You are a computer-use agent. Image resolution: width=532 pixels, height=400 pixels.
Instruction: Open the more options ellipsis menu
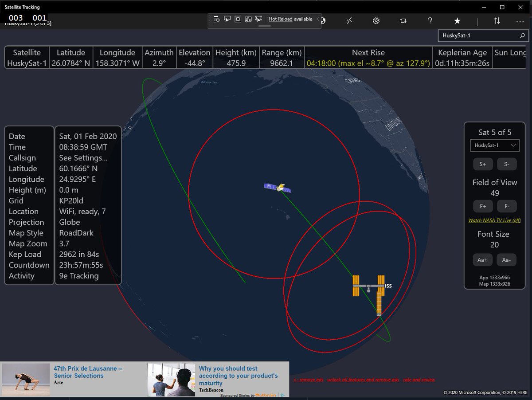coord(520,21)
